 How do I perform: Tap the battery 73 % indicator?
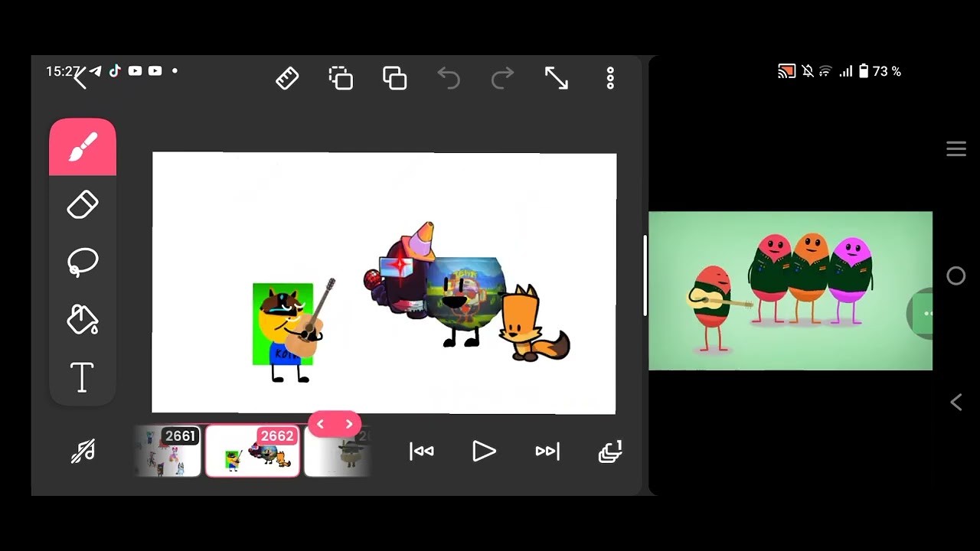pos(879,71)
